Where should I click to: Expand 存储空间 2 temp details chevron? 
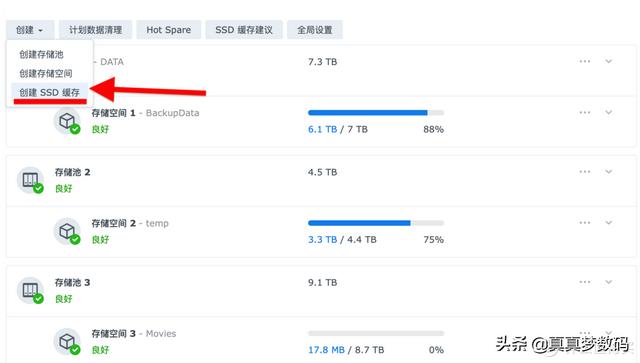(609, 223)
